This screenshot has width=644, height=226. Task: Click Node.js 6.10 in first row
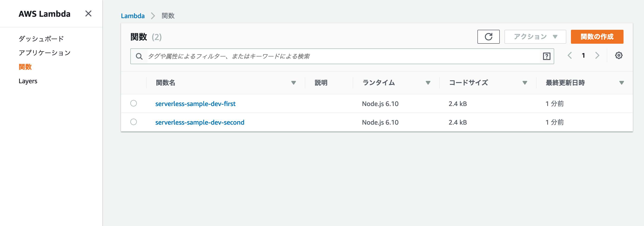[x=380, y=104]
